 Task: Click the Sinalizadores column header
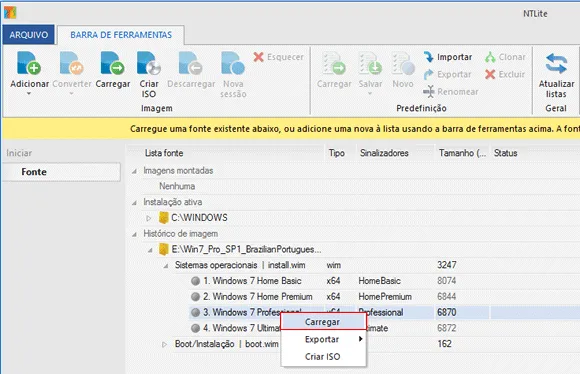click(384, 153)
